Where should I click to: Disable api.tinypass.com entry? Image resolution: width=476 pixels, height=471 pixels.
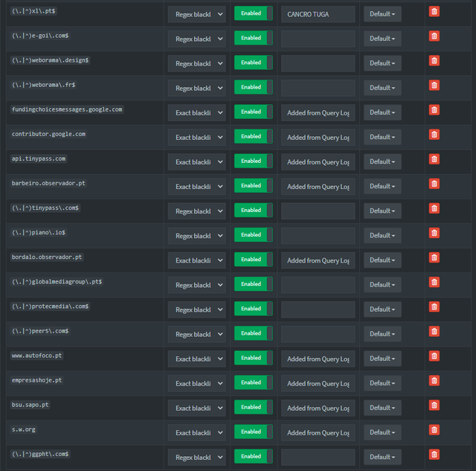coord(254,161)
